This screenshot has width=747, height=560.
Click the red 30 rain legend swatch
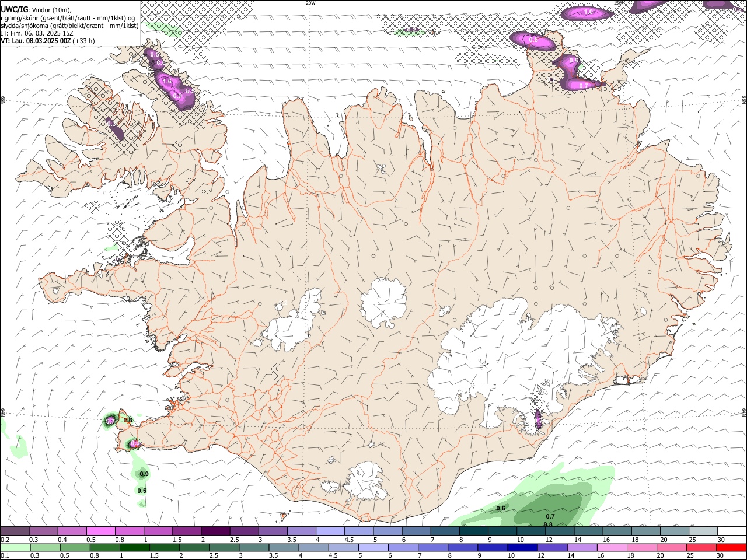[x=732, y=547]
